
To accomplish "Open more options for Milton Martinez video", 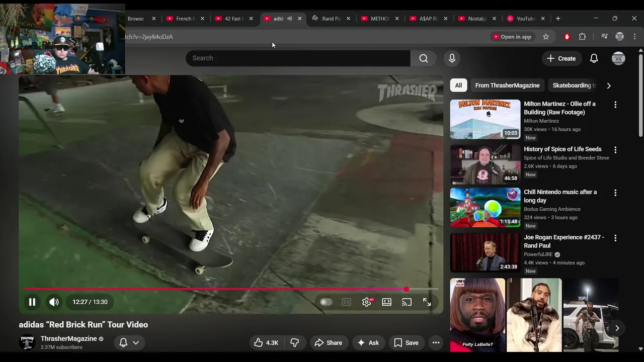I will tap(615, 105).
